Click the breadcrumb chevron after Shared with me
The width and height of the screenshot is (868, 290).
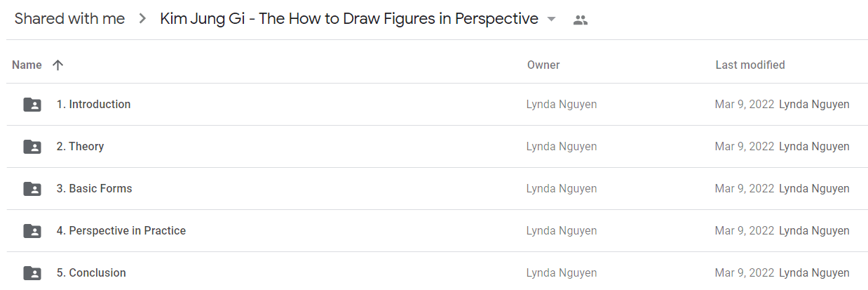click(x=142, y=19)
